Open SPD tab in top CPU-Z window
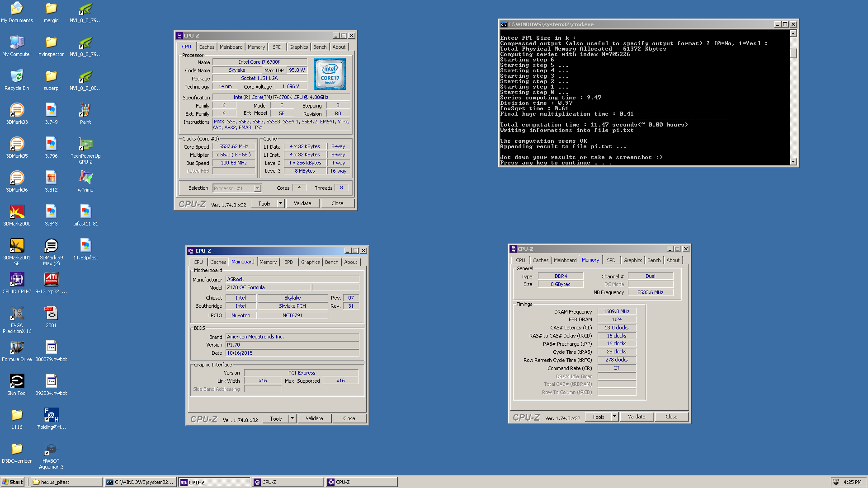This screenshot has height=488, width=868. 277,47
